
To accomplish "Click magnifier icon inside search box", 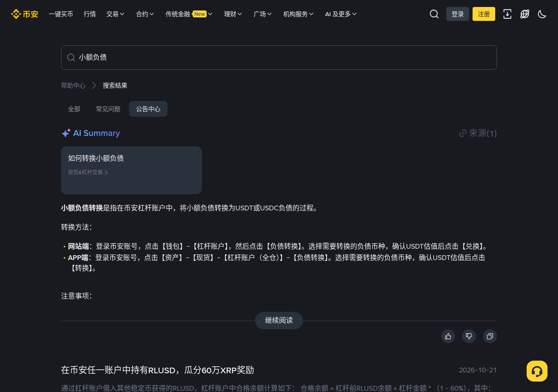I will tap(71, 57).
